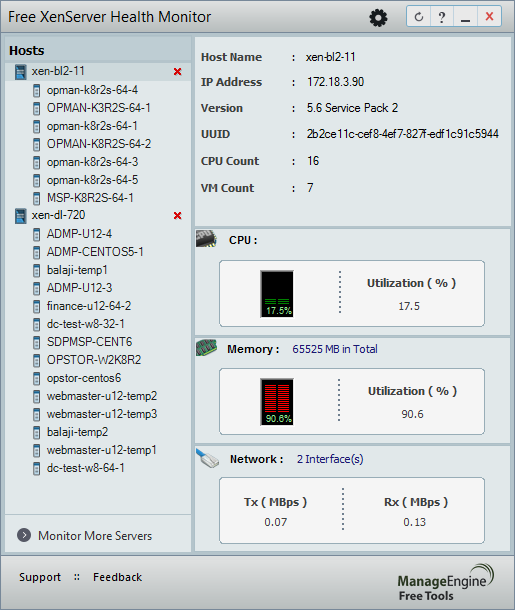Image resolution: width=515 pixels, height=610 pixels.
Task: Select VM finance-u12-64-2
Action: coord(89,306)
